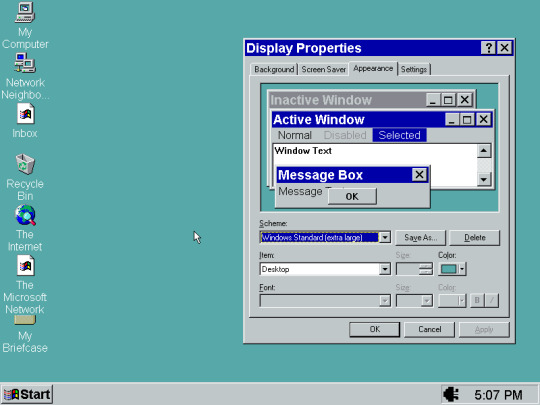
Task: Expand the Font Size dropdown
Action: pyautogui.click(x=427, y=301)
